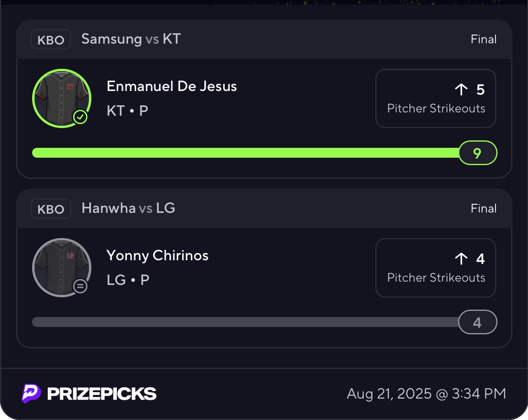Click Enmanuel De Jesus KT jersey avatar
The width and height of the screenshot is (528, 420).
pos(61,98)
